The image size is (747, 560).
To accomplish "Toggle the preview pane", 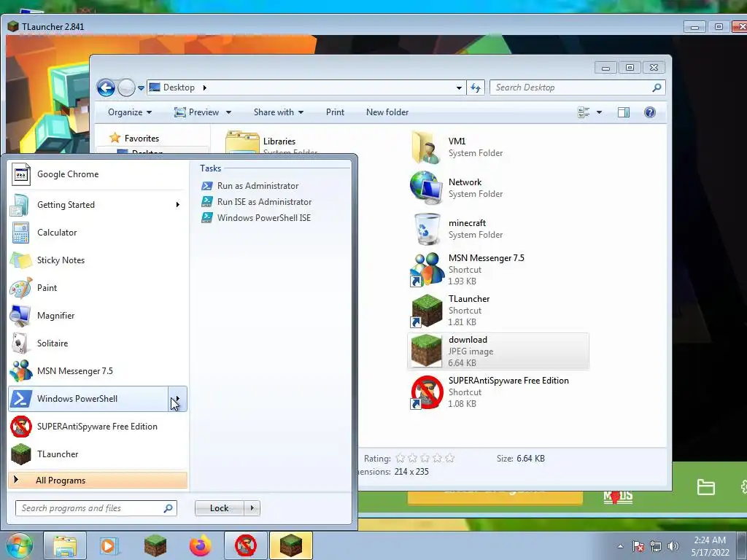I will 623,112.
